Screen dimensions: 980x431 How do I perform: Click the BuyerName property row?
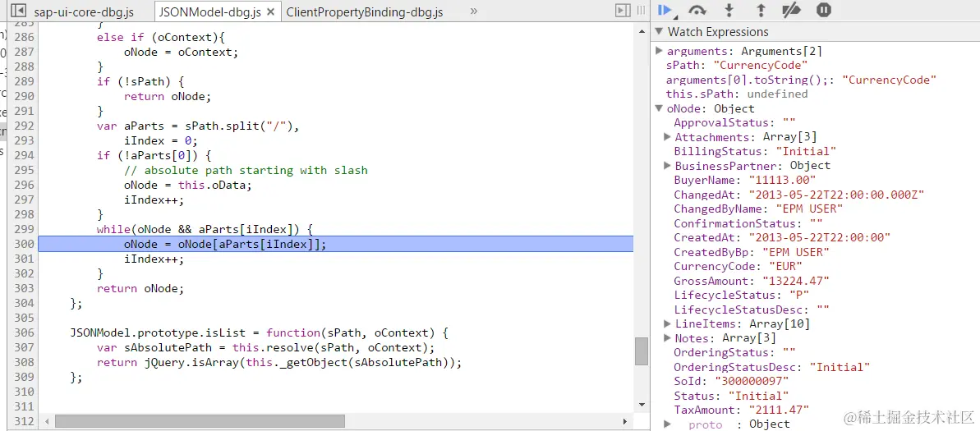745,180
